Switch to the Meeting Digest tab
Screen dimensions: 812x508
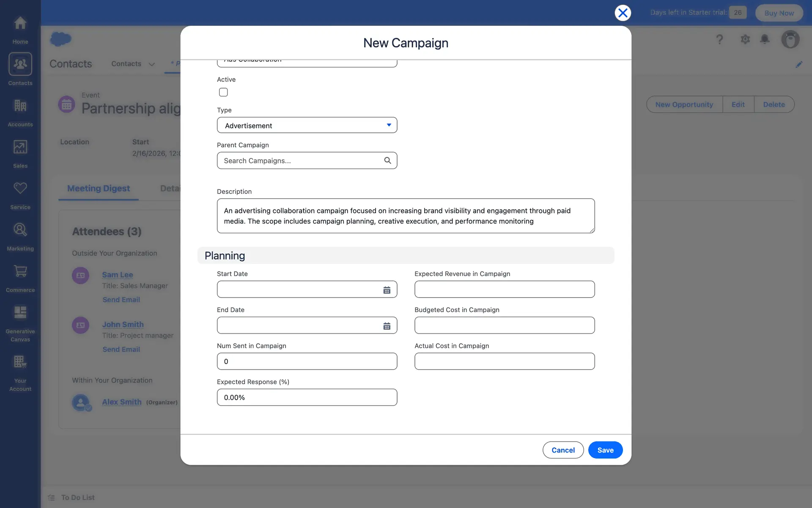point(99,188)
